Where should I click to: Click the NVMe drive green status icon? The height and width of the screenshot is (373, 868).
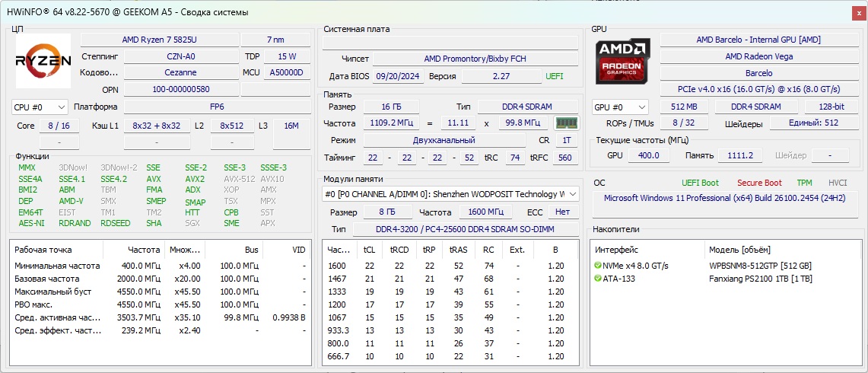(x=598, y=266)
